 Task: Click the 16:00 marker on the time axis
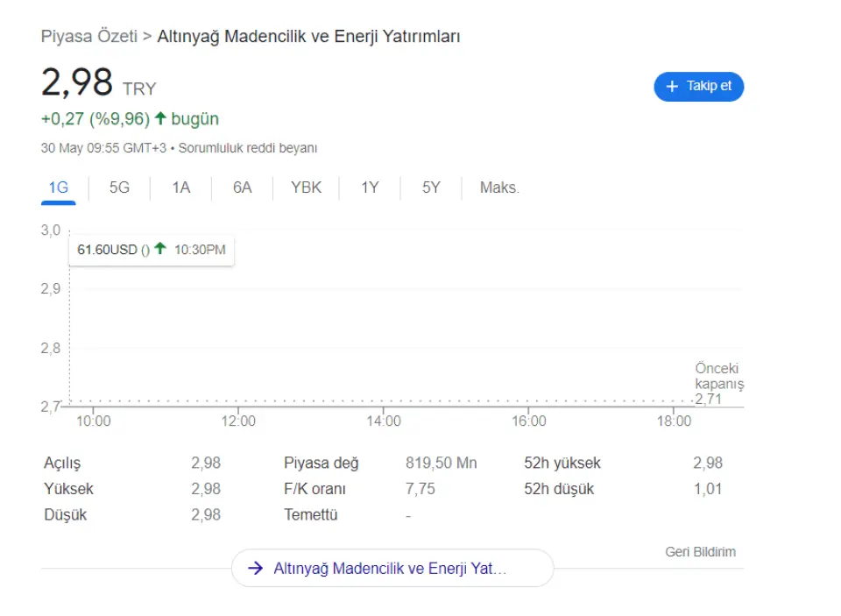pos(528,421)
